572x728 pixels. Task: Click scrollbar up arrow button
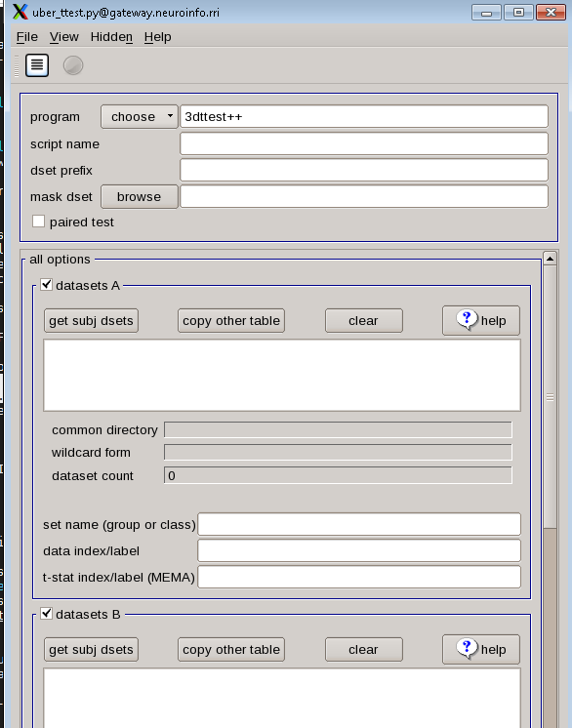[x=550, y=259]
